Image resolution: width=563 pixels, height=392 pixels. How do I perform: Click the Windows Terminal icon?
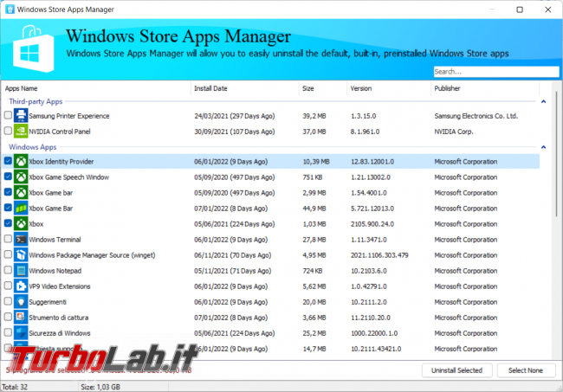(21, 239)
